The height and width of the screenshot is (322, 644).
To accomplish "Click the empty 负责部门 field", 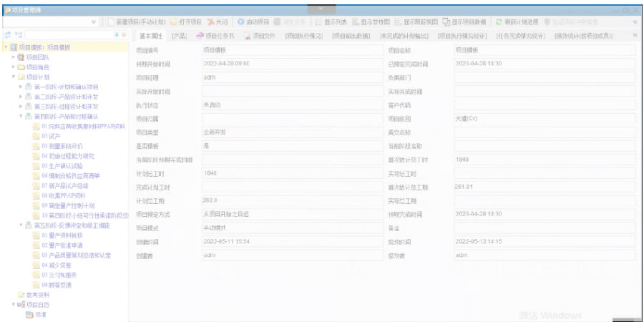I will (x=545, y=77).
